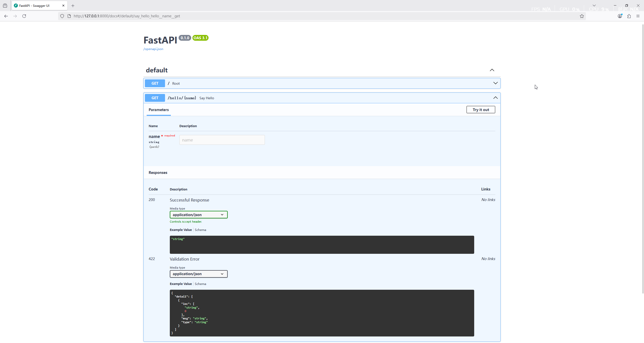This screenshot has width=644, height=343.
Task: Click the shield tracking protection icon
Action: click(62, 16)
